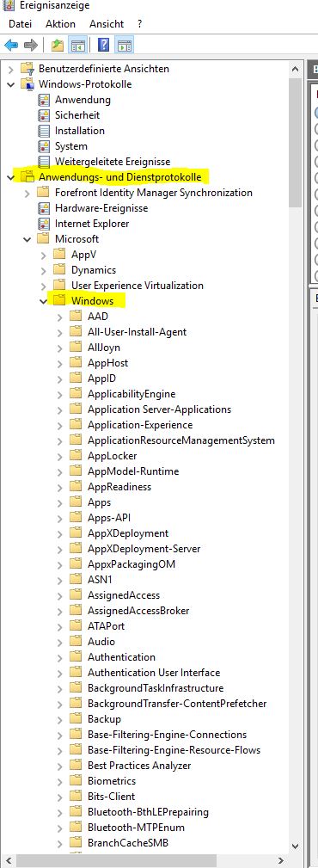318x868 pixels.
Task: Expand Forefront Identity Manager Synchronization chevron
Action: (27, 193)
